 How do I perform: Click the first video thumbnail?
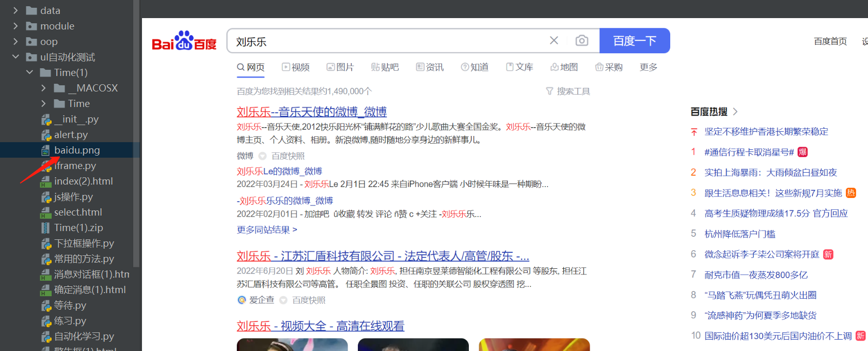[292, 345]
